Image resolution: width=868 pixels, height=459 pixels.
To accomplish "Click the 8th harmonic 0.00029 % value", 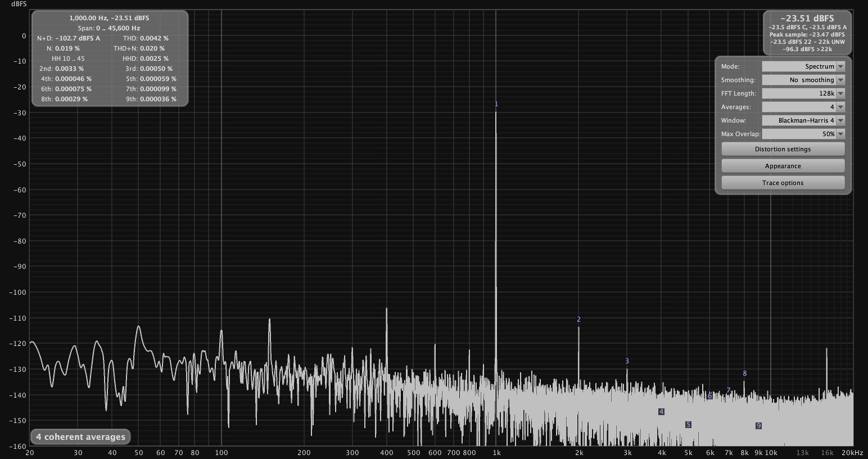I will (71, 99).
